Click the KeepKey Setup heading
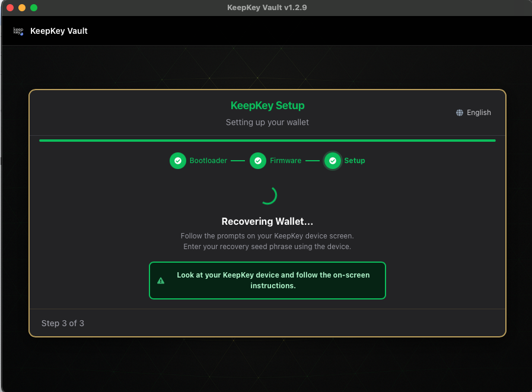The width and height of the screenshot is (532, 392). click(x=267, y=106)
